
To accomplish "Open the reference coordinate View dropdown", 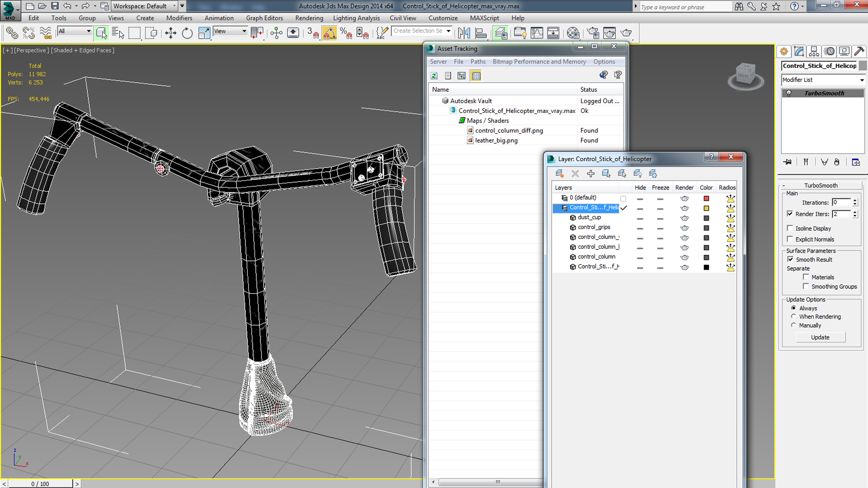I will pyautogui.click(x=230, y=31).
